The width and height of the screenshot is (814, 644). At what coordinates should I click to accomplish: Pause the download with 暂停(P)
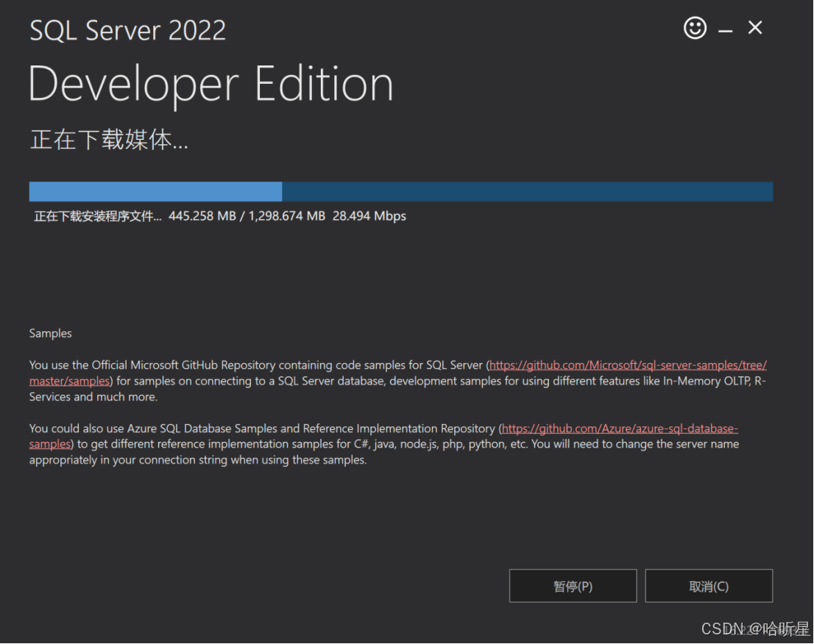[573, 586]
